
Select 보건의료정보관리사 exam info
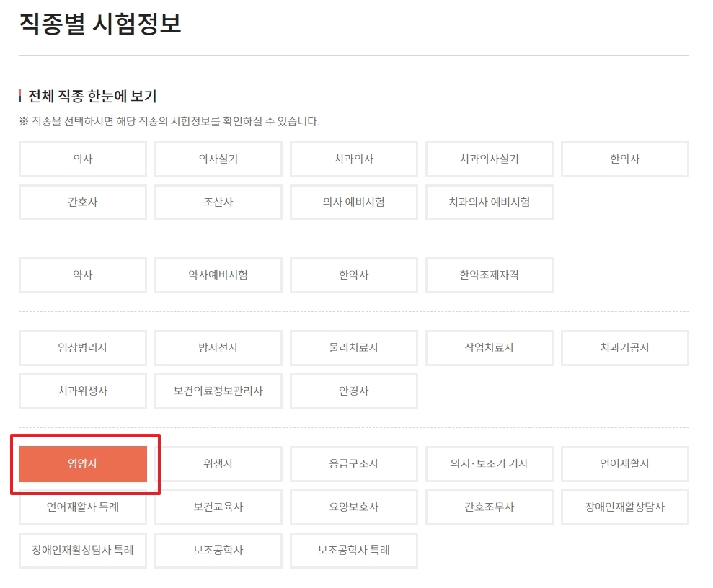(218, 391)
